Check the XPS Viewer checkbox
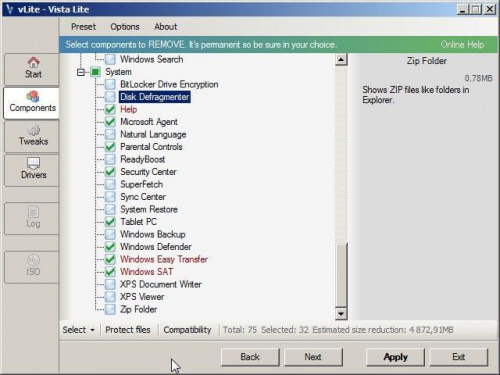Viewport: 500px width, 375px height. 110,297
